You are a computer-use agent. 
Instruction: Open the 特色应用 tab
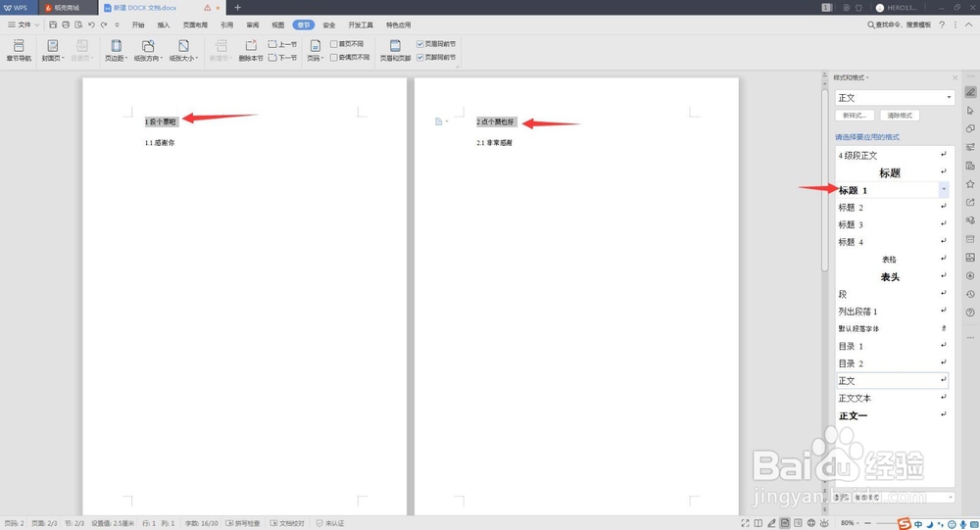click(x=398, y=25)
